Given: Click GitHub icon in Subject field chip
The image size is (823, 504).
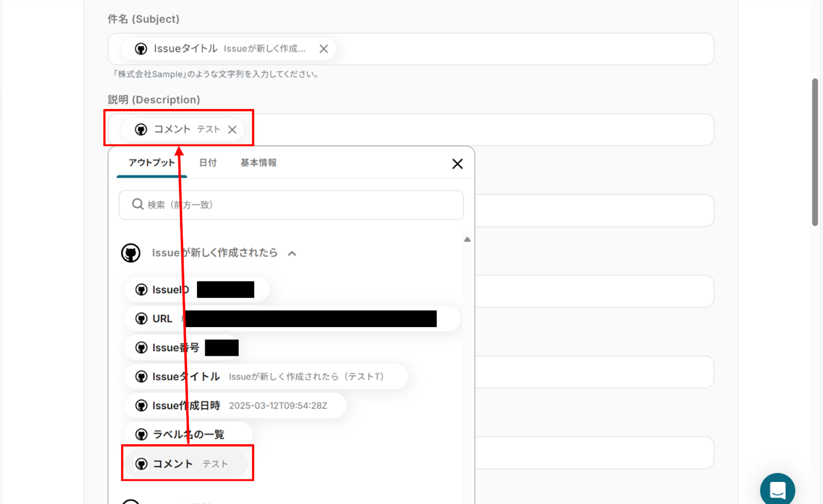Looking at the screenshot, I should [x=140, y=49].
